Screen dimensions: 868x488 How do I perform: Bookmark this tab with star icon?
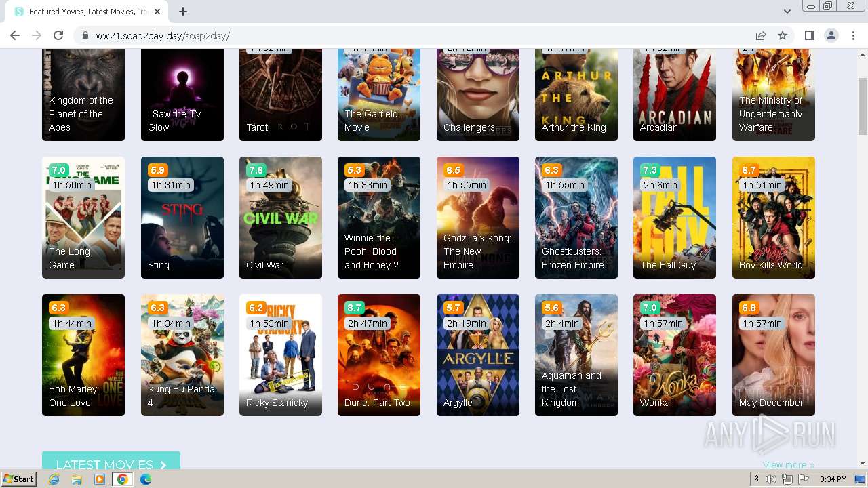click(x=783, y=35)
